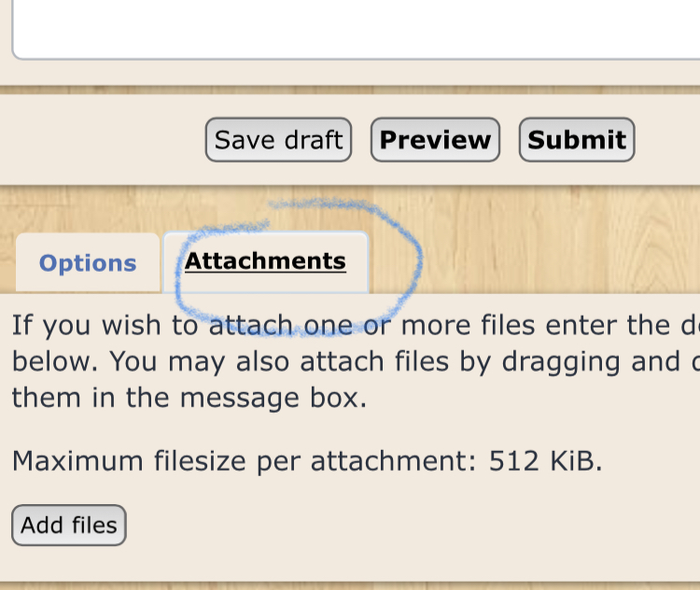The width and height of the screenshot is (700, 590).
Task: Focus the message text box
Action: pos(357,29)
